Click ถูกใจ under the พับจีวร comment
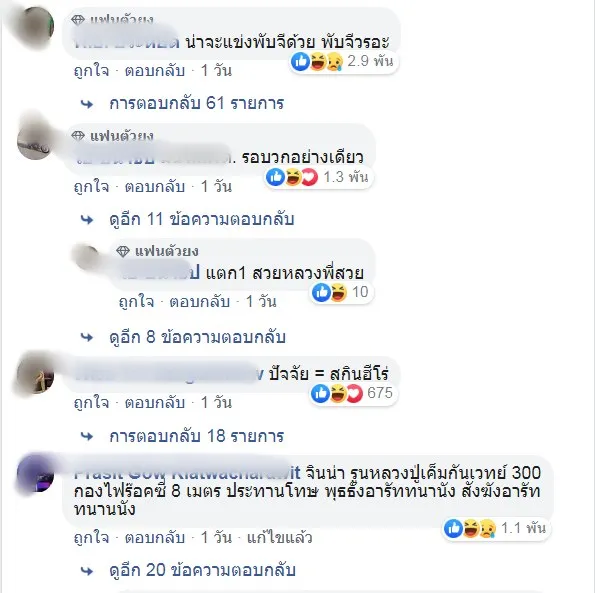Viewport: 595px width, 593px height. pyautogui.click(x=91, y=71)
